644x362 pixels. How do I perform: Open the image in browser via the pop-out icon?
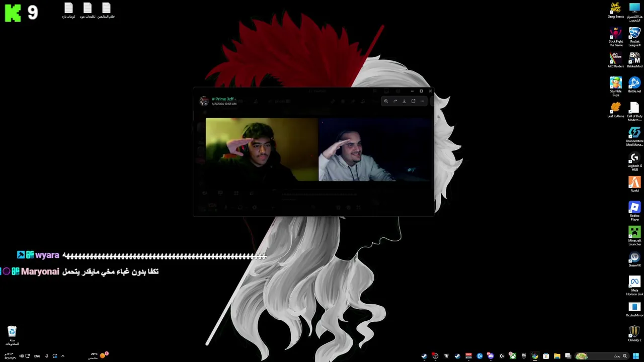(413, 101)
